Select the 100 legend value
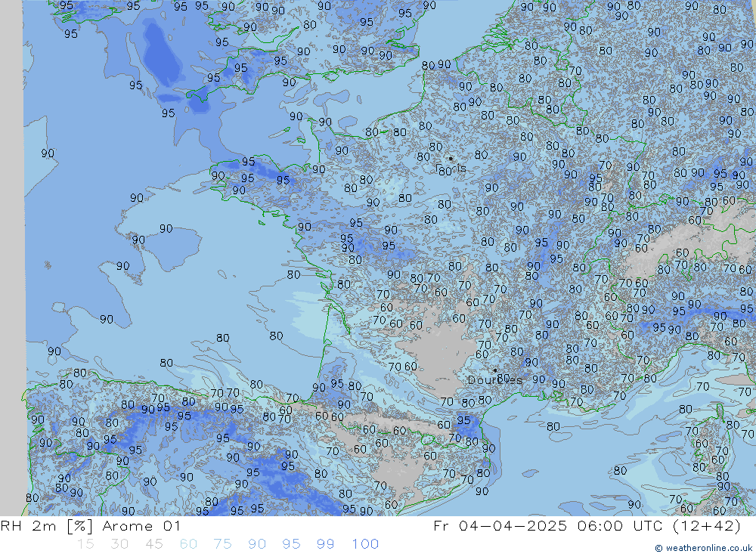The width and height of the screenshot is (756, 554). 365,544
